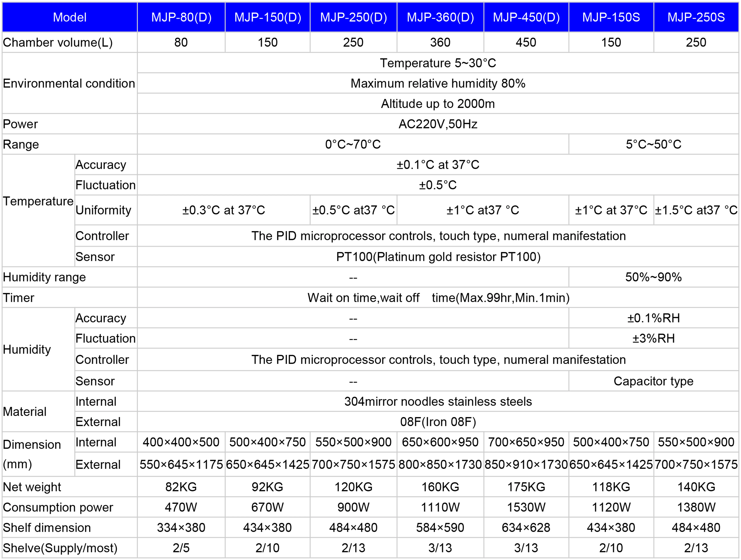Click the MJP-250S column header

pos(696,17)
